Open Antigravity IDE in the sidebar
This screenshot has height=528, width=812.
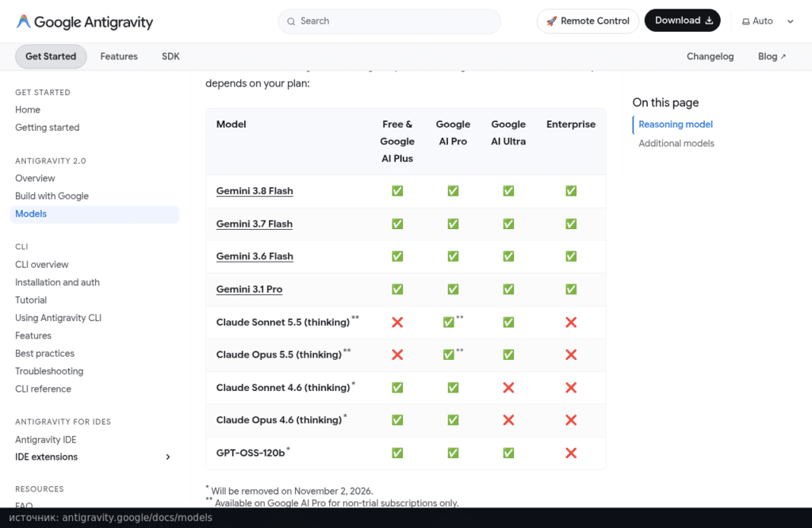(45, 439)
